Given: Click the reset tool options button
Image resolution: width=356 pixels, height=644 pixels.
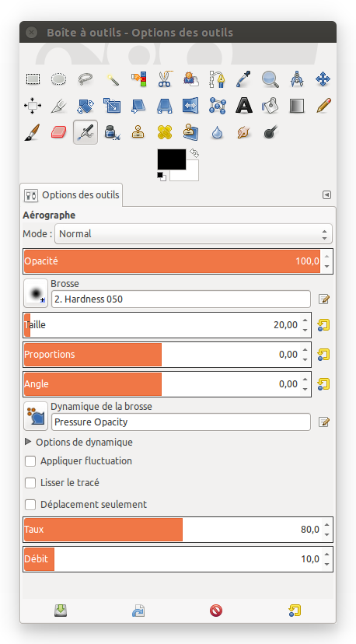Looking at the screenshot, I should click(295, 611).
